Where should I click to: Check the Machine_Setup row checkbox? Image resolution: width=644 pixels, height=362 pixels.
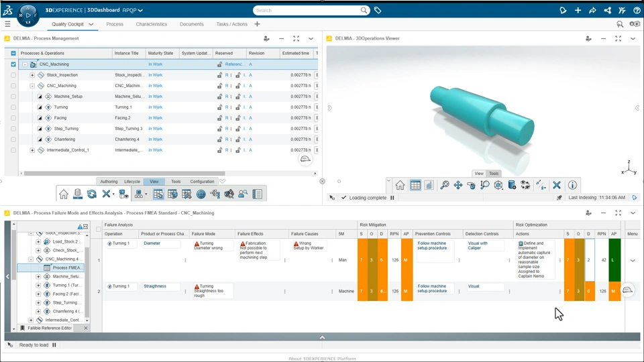tap(13, 97)
